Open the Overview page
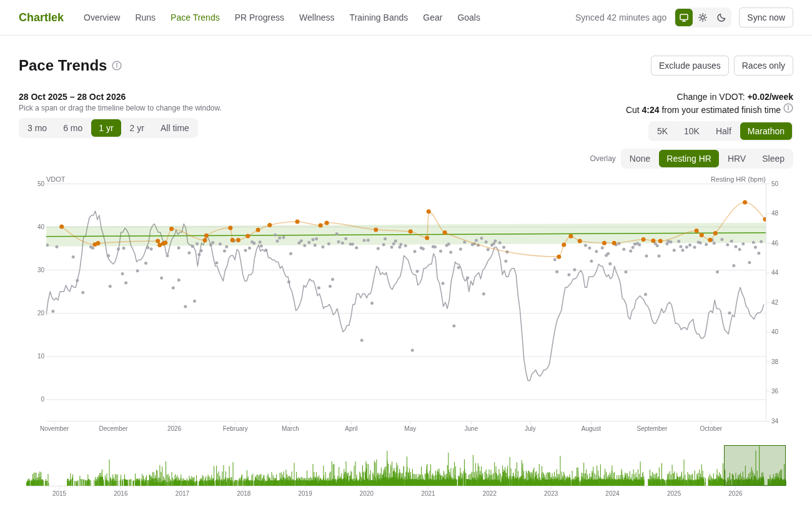 point(102,17)
